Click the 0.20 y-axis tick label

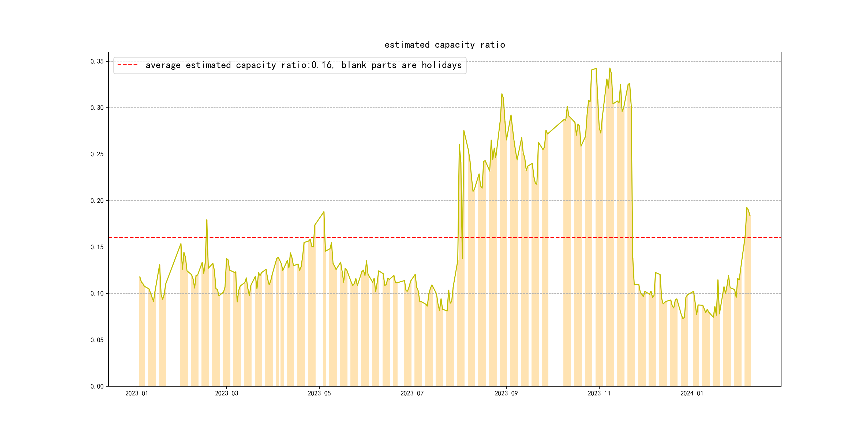tap(97, 201)
